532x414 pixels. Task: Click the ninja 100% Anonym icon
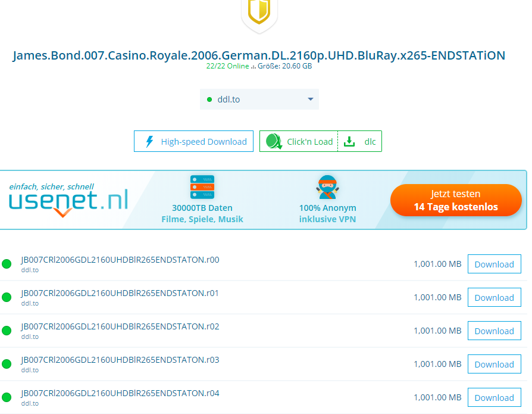tap(327, 187)
